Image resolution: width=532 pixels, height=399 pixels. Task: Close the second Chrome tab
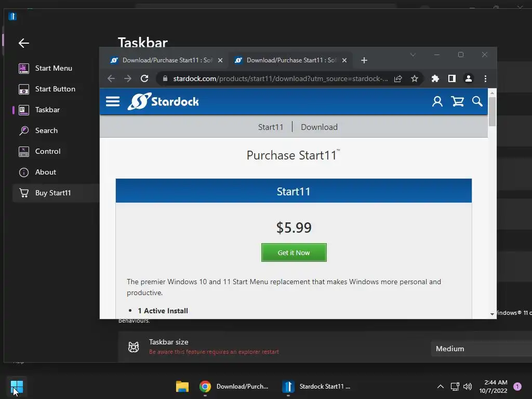point(344,60)
